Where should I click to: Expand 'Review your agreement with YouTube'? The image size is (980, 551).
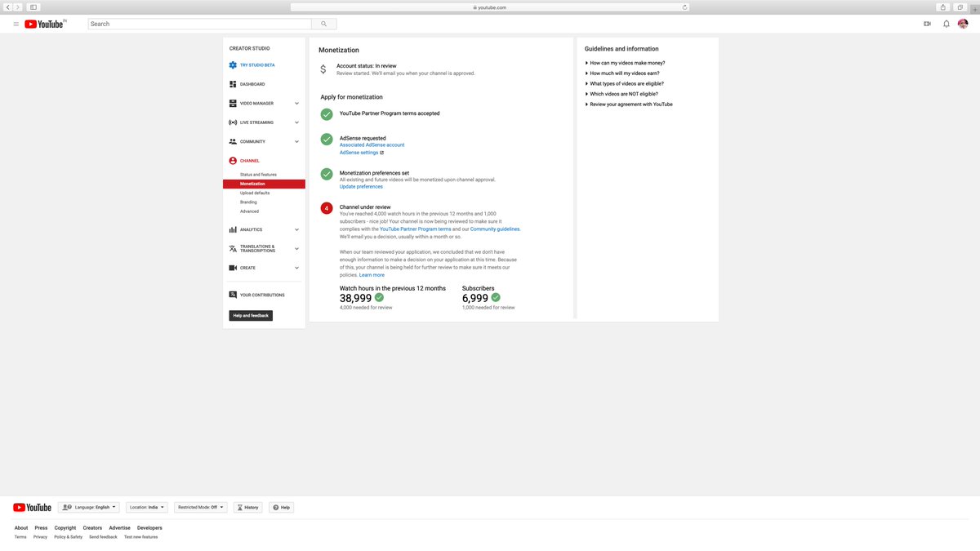pos(629,104)
